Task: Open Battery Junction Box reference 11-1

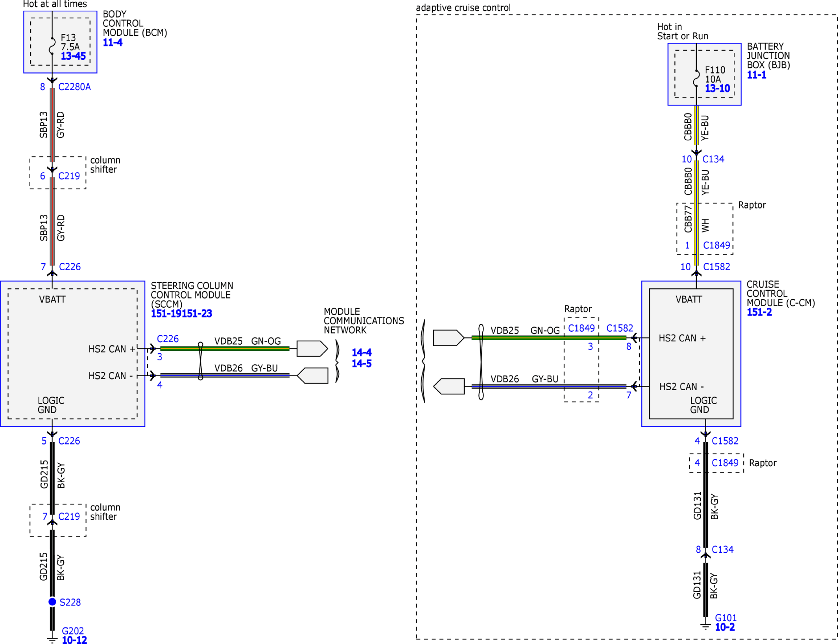Action: [x=756, y=75]
